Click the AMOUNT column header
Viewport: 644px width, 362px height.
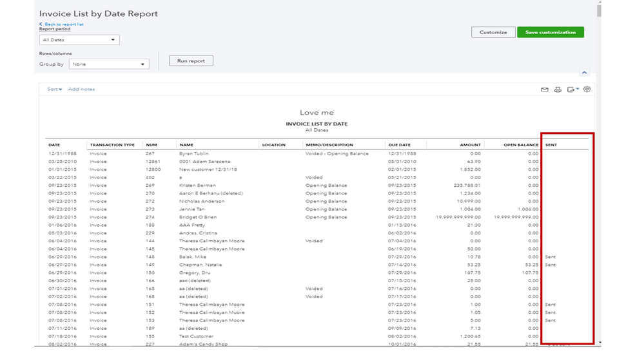tap(470, 145)
